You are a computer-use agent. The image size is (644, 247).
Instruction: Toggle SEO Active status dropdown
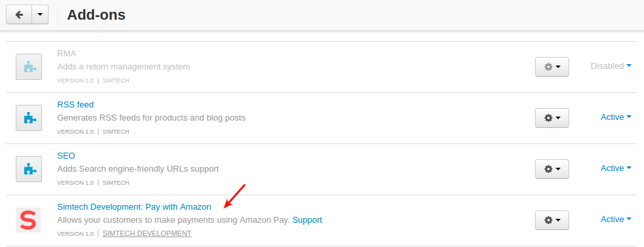point(616,168)
